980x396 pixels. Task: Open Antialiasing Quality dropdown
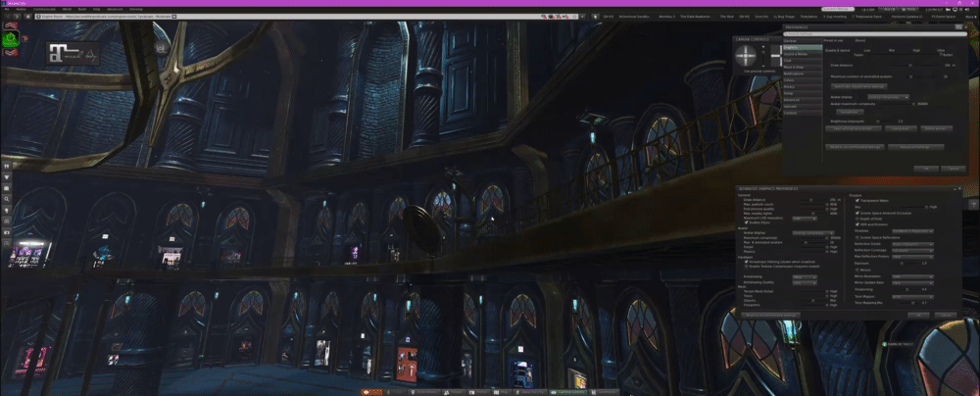[x=805, y=282]
